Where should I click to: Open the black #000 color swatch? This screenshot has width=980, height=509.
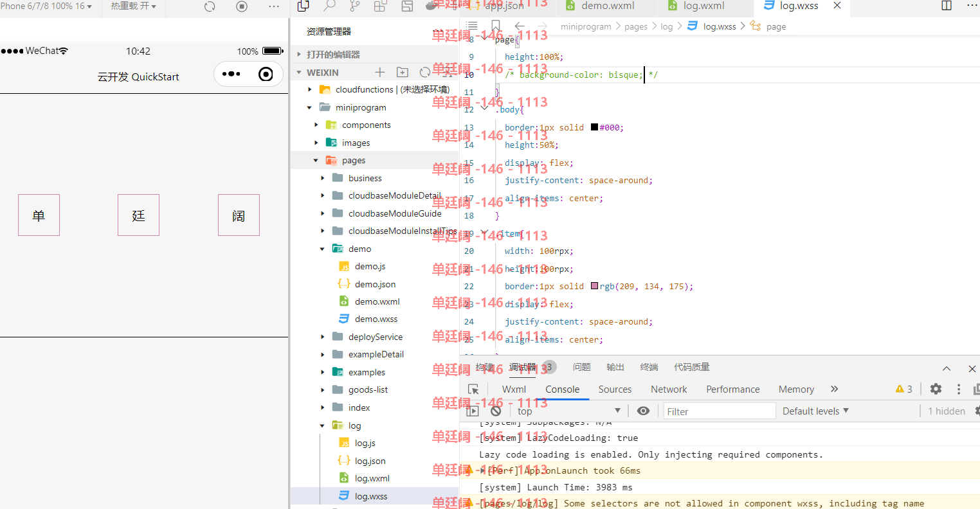(594, 127)
